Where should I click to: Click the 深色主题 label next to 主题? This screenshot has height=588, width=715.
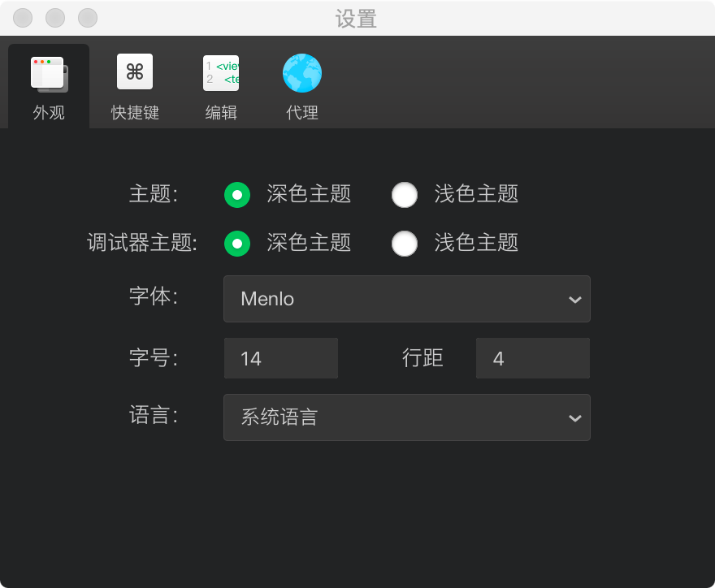(x=309, y=195)
